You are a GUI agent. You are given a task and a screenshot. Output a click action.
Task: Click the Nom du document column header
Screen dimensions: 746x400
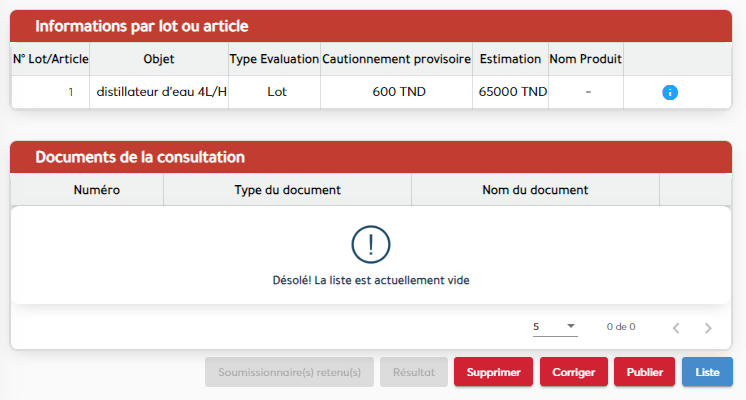point(535,189)
